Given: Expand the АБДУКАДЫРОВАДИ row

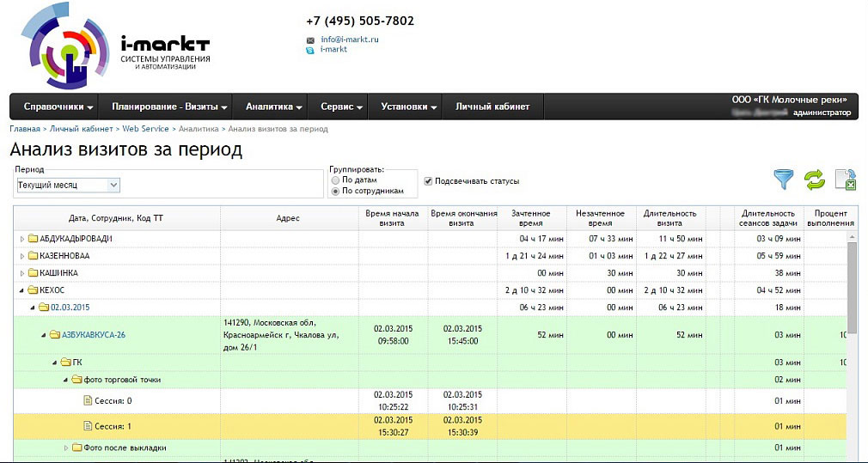Looking at the screenshot, I should tap(22, 239).
